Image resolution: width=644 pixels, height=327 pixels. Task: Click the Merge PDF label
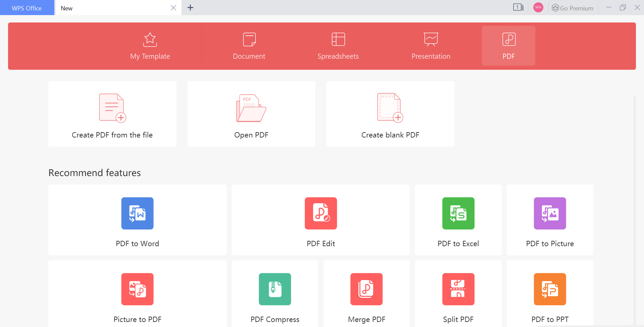pos(367,319)
